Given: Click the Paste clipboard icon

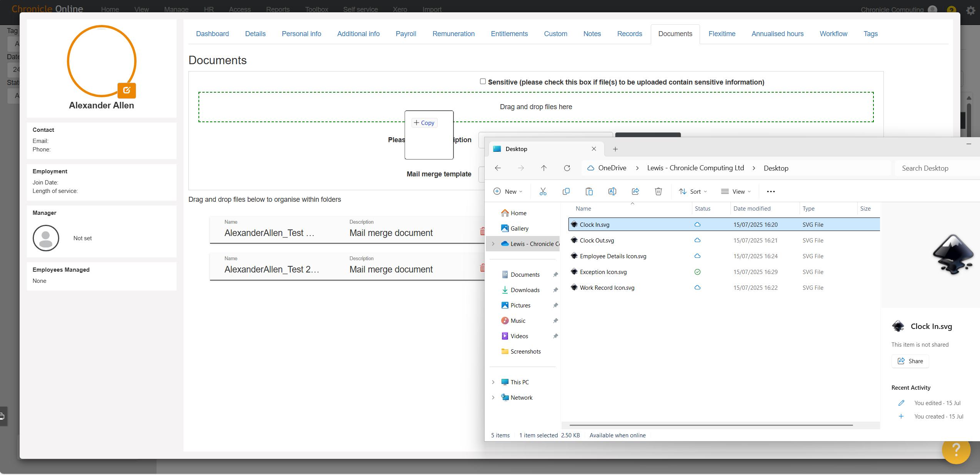Looking at the screenshot, I should tap(589, 191).
